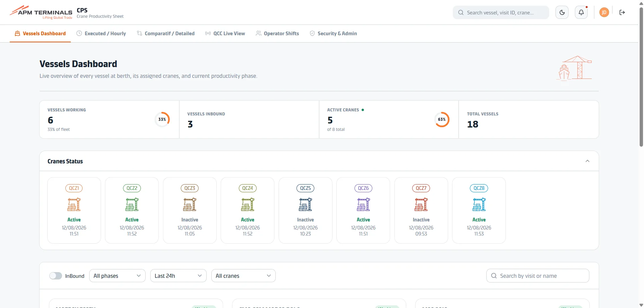
Task: Open the Last 24h dropdown
Action: click(178, 276)
